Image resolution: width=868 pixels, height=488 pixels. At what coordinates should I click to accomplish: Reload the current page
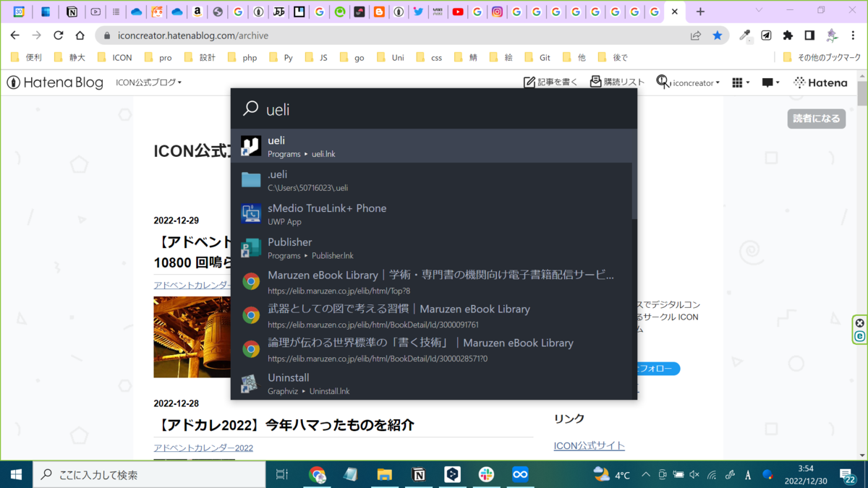click(59, 35)
